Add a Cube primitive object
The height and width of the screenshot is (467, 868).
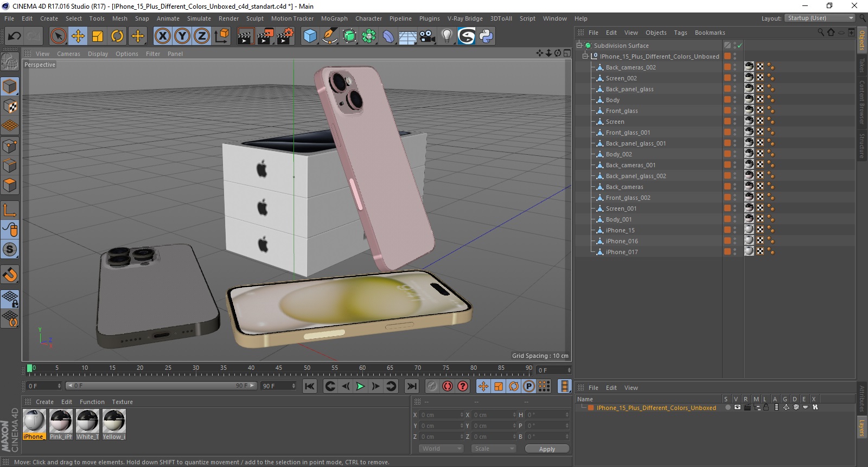(310, 36)
